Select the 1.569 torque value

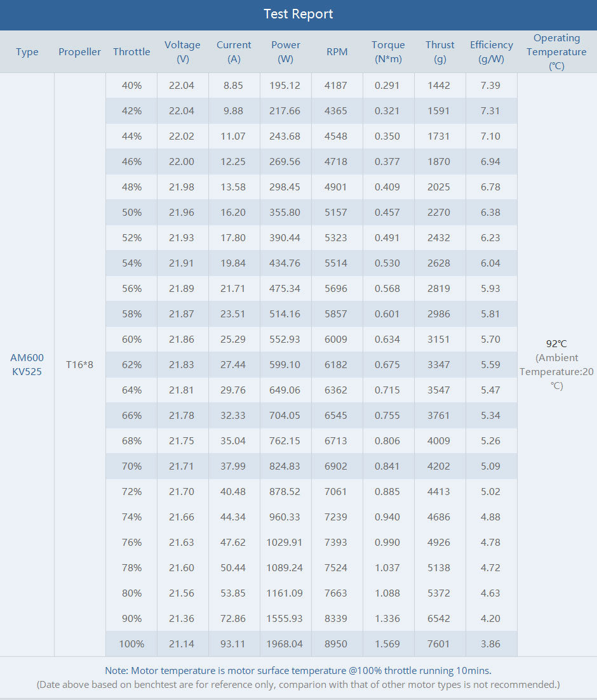[387, 644]
